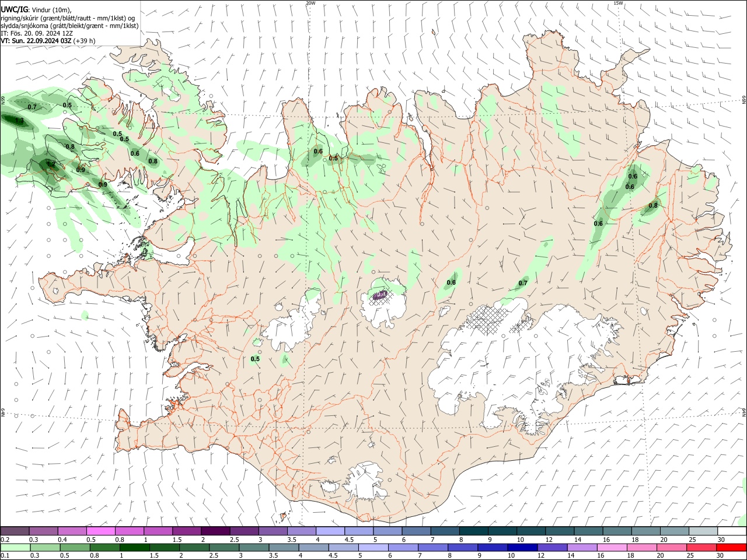Click the 64N latitude label on right edge
This screenshot has width=747, height=560.
tap(744, 412)
